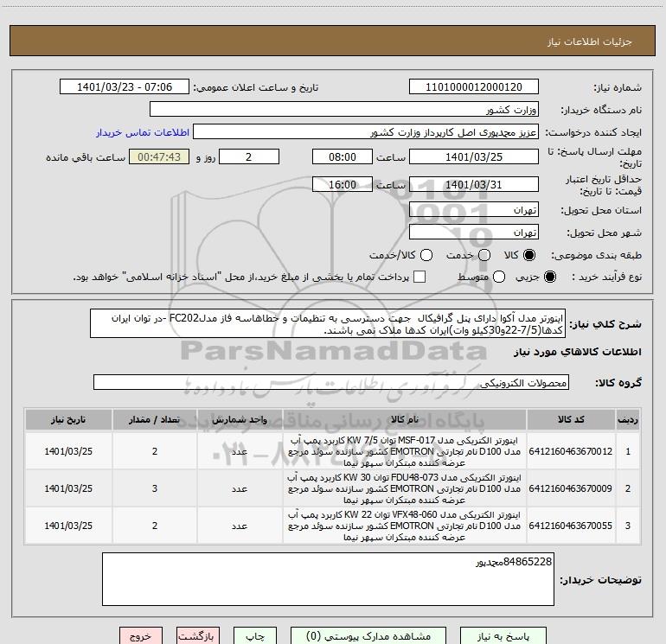Screen dimensions: 666x644
Task: Click the کد کالا column header
Action: (571, 420)
